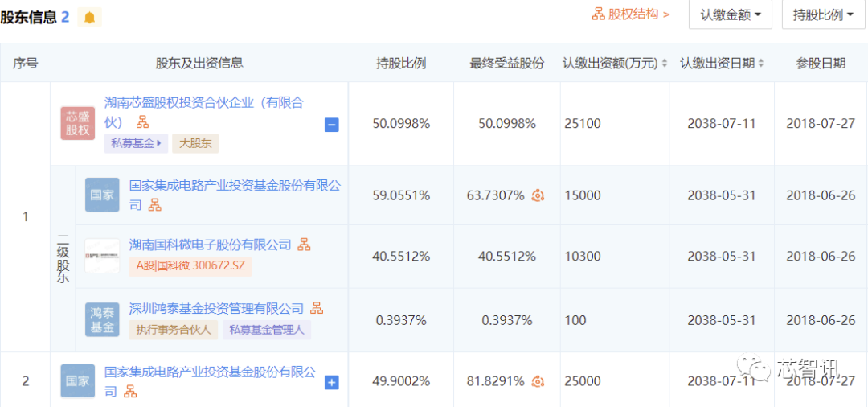Click the row 2 国家 logo thumbnail

[78, 381]
